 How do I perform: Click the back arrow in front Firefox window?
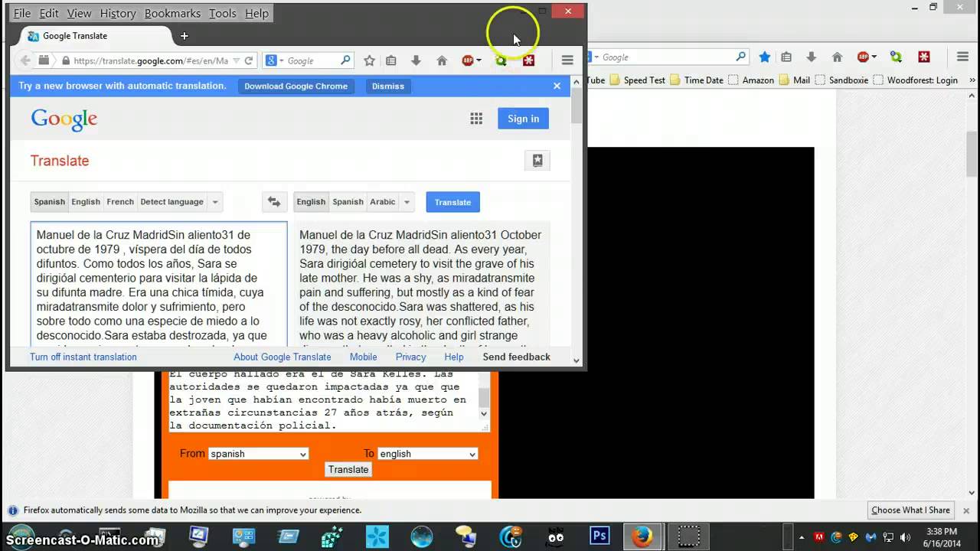coord(25,60)
